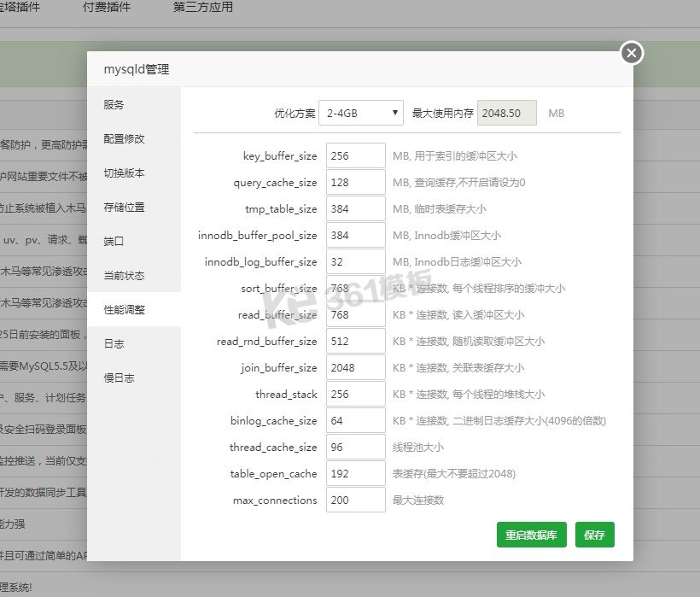Click the '线程池大小' description text
The width and height of the screenshot is (700, 597).
(x=417, y=447)
